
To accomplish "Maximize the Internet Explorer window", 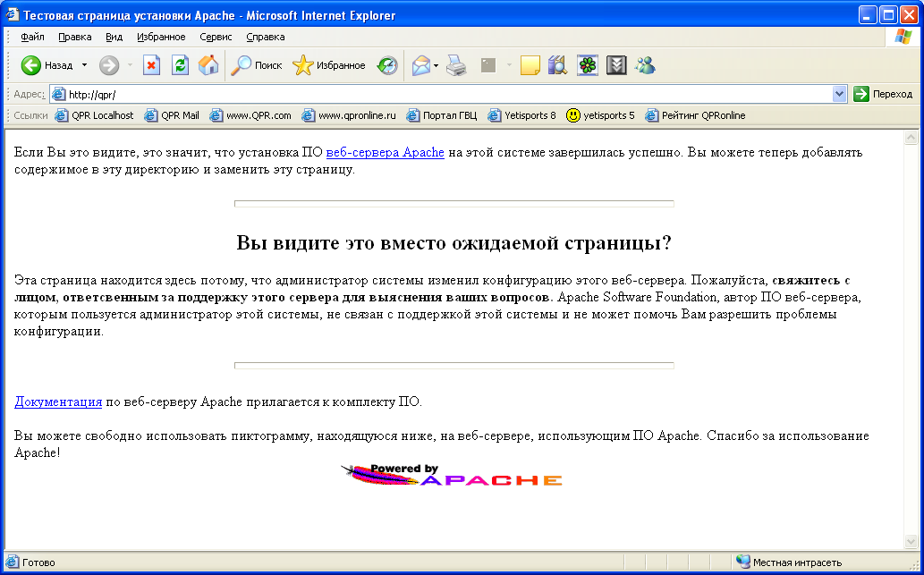I will click(x=888, y=14).
